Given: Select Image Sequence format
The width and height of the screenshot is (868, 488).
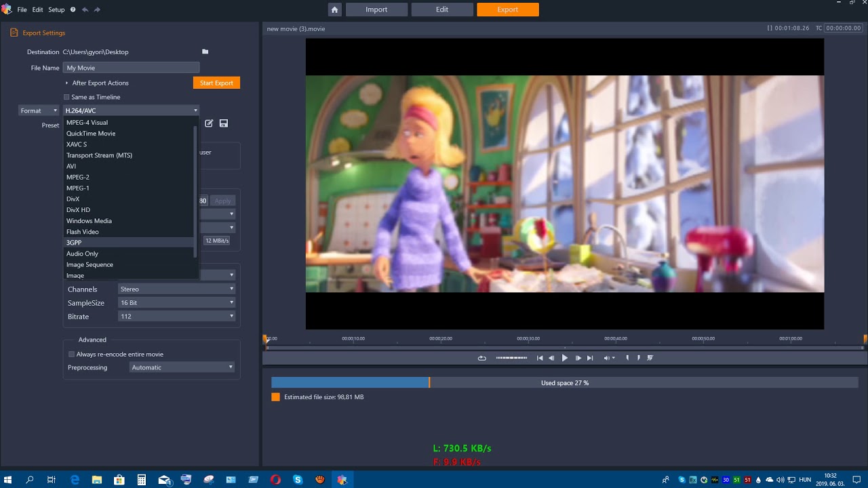Looking at the screenshot, I should pyautogui.click(x=128, y=264).
